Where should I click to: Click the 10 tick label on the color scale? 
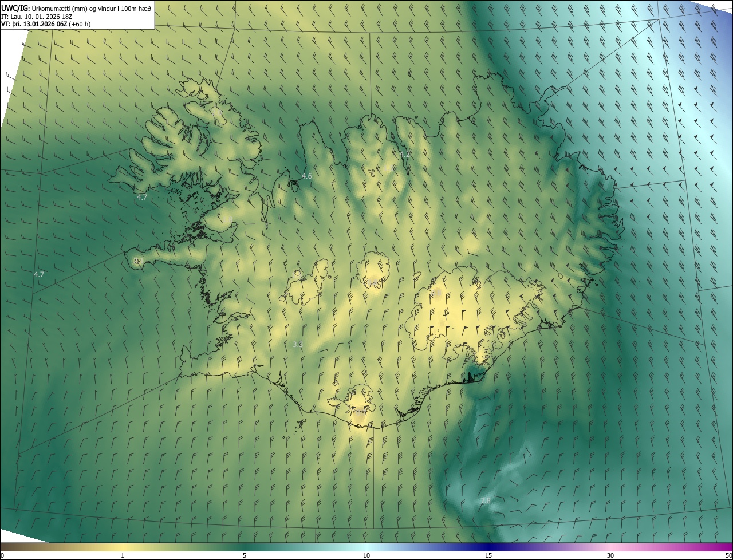tap(366, 555)
